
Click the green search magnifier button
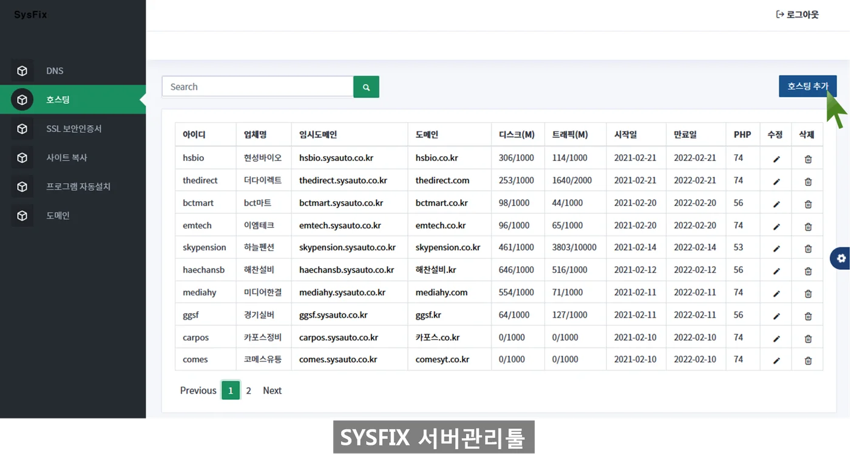pos(366,87)
